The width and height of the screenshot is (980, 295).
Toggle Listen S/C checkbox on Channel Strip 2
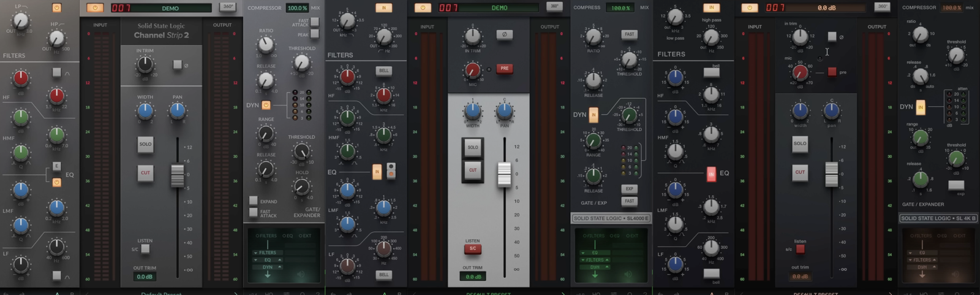point(145,248)
